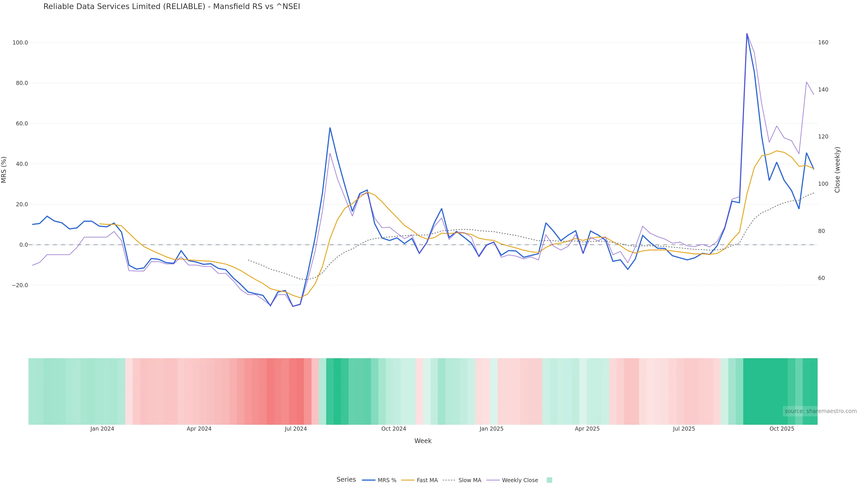Image resolution: width=868 pixels, height=488 pixels.
Task: Click the green square legend swatch
Action: (x=549, y=480)
